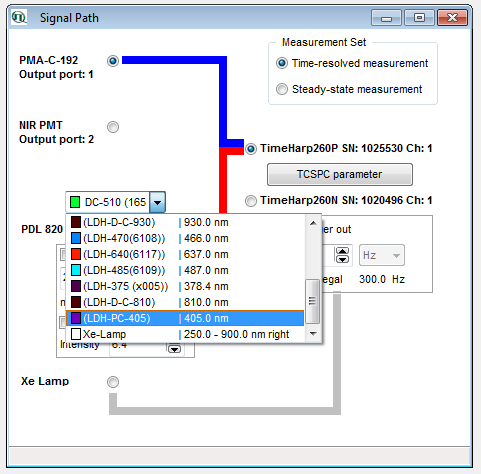Screen dimensions: 481x474
Task: Open the Hz unit dropdown
Action: pyautogui.click(x=382, y=255)
